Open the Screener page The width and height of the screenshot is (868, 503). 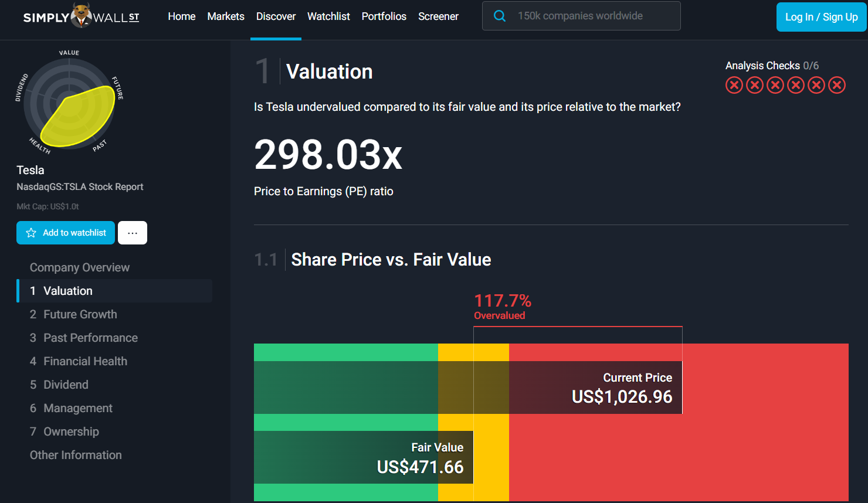(438, 16)
